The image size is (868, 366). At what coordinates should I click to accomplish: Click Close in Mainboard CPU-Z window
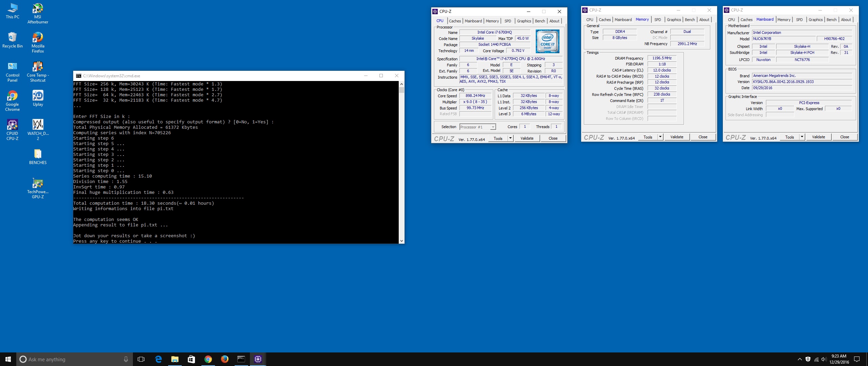tap(845, 137)
